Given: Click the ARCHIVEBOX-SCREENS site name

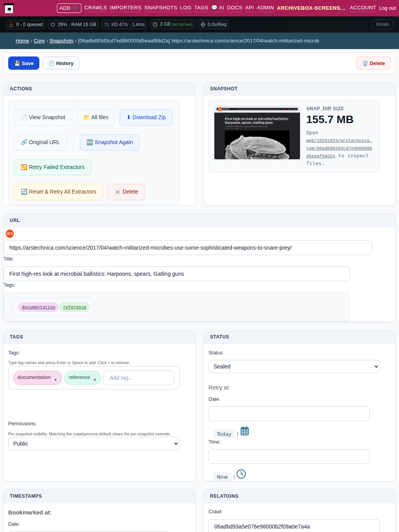Looking at the screenshot, I should click(311, 8).
